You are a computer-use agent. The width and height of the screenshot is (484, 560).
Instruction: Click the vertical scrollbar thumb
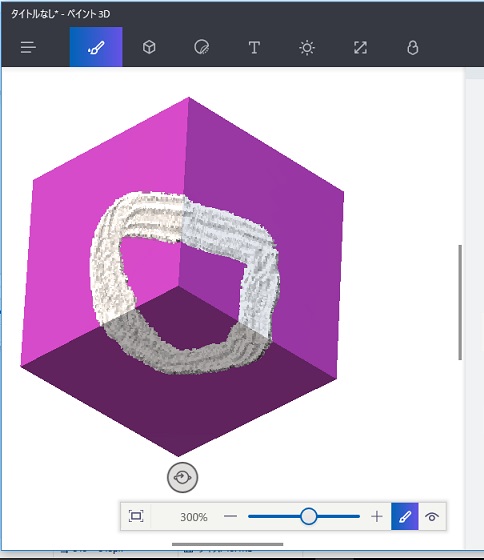click(460, 302)
